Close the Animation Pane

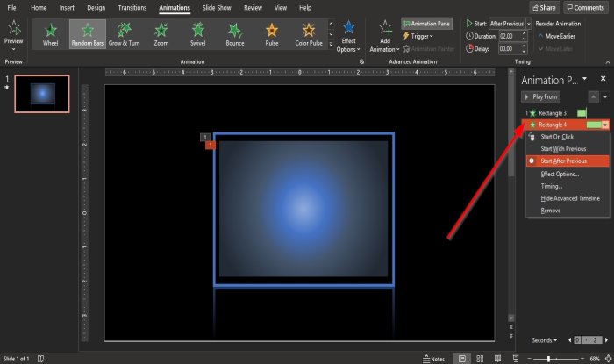pos(603,79)
